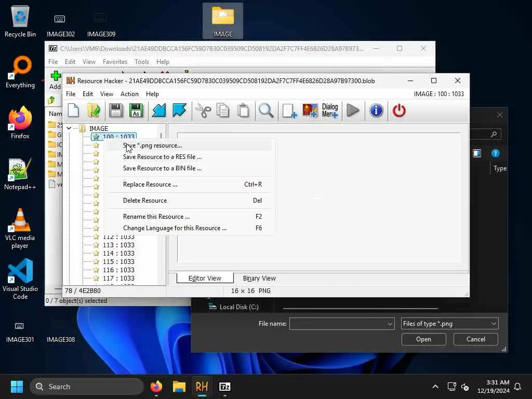
Task: Click the import resource down-arrow icon
Action: pos(159,111)
